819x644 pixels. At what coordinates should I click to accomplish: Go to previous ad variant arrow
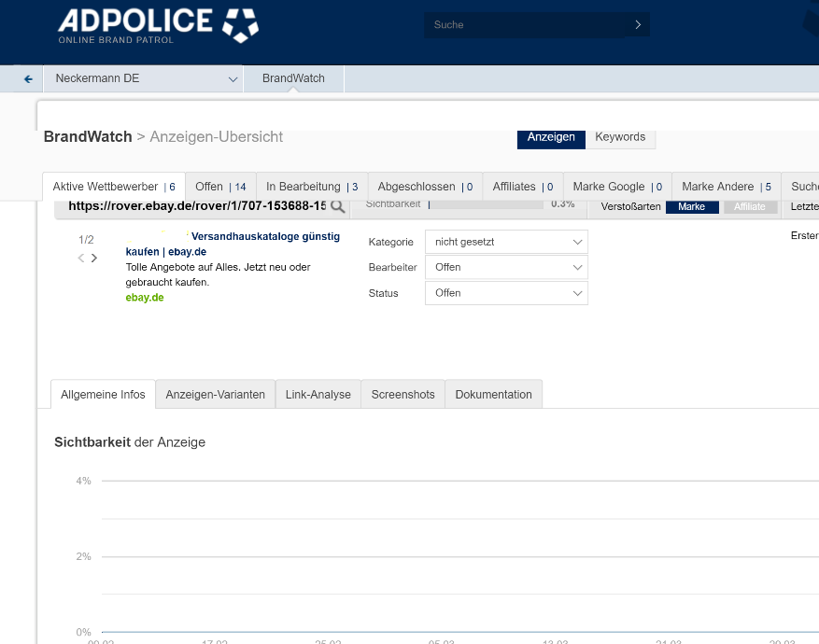coord(81,258)
